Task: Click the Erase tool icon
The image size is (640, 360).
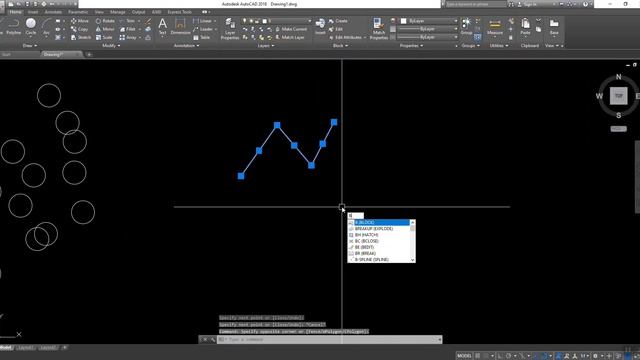Action: (149, 21)
